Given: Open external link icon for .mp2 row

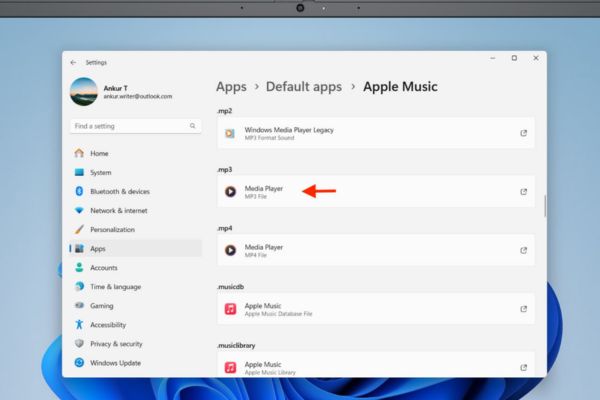Looking at the screenshot, I should point(523,133).
